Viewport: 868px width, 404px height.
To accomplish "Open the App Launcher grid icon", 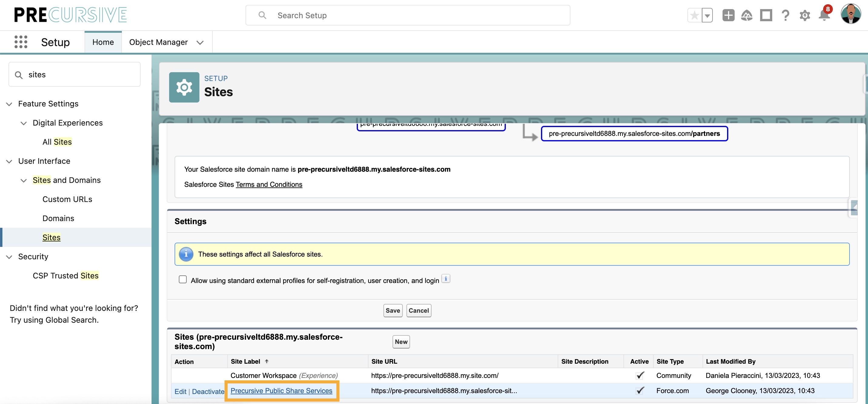I will 21,42.
